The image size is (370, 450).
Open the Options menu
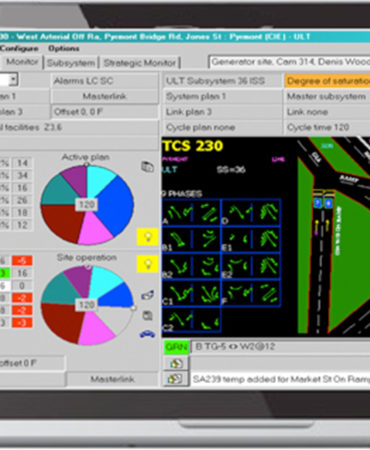click(x=64, y=48)
